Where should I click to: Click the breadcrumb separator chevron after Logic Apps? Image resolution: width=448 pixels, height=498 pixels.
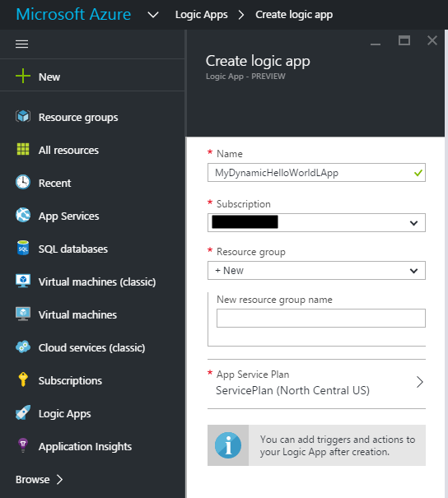(241, 15)
